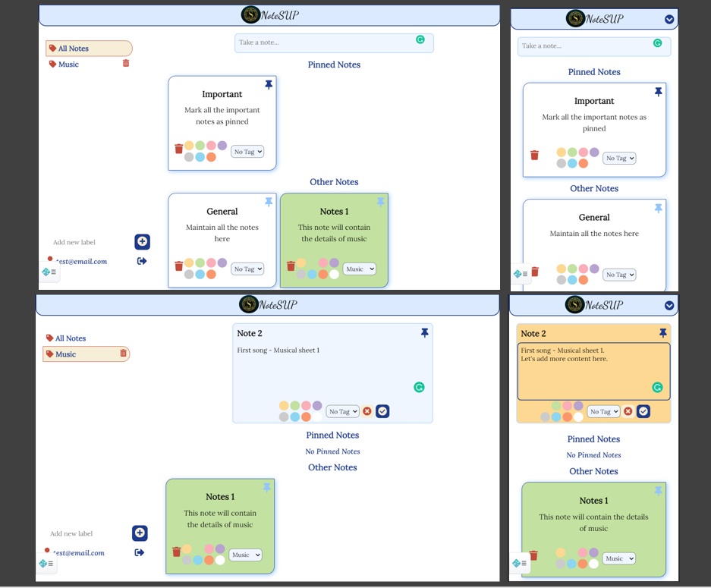
Task: Click trash icon beside the highlighted Music label
Action: tap(123, 354)
